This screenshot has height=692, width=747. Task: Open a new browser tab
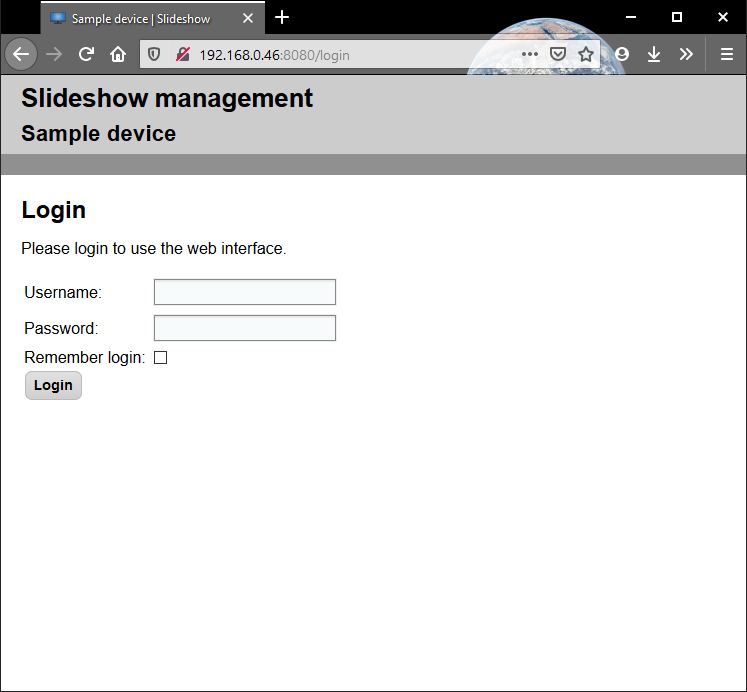click(282, 18)
